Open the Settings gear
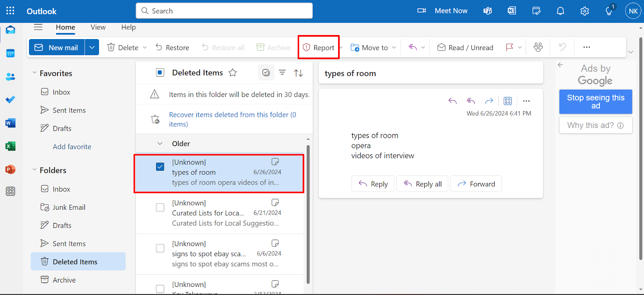644x295 pixels. [x=584, y=11]
